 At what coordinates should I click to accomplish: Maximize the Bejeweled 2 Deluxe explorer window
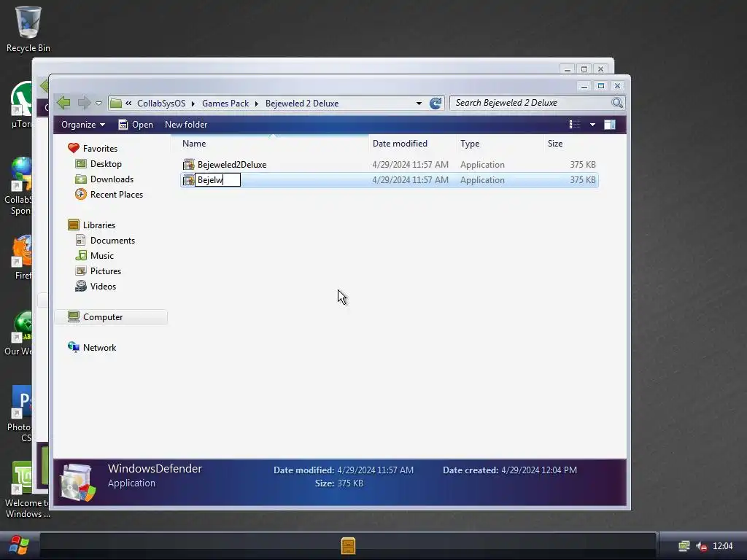coord(601,86)
